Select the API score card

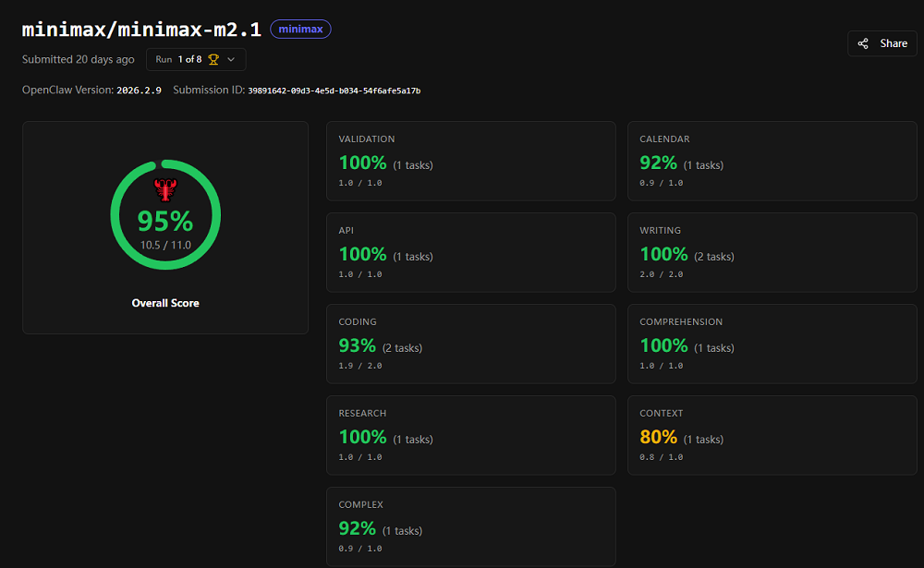tap(470, 252)
